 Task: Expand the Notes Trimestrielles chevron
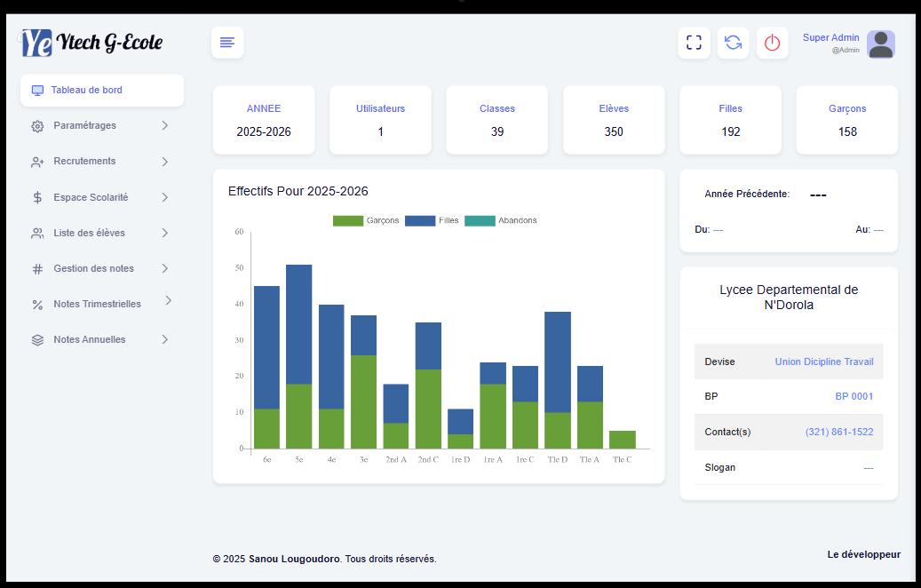(168, 301)
